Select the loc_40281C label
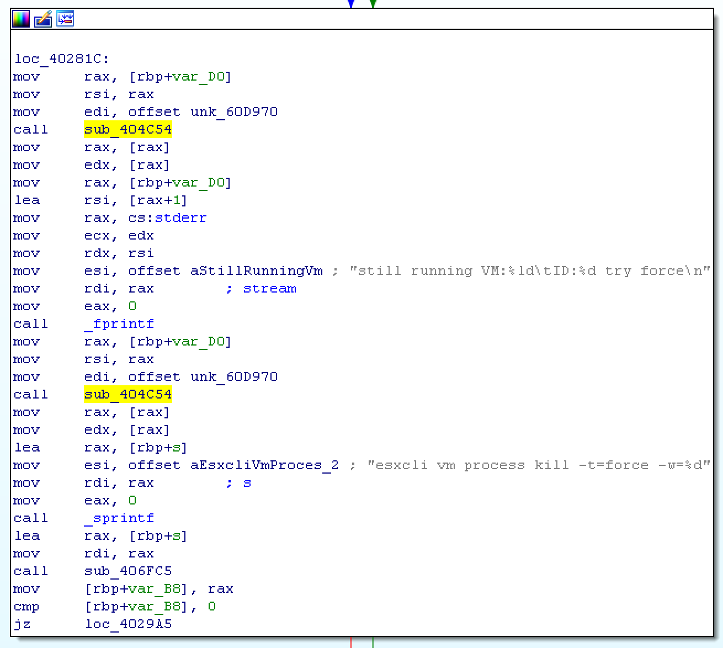Image resolution: width=724 pixels, height=648 pixels. pyautogui.click(x=55, y=59)
